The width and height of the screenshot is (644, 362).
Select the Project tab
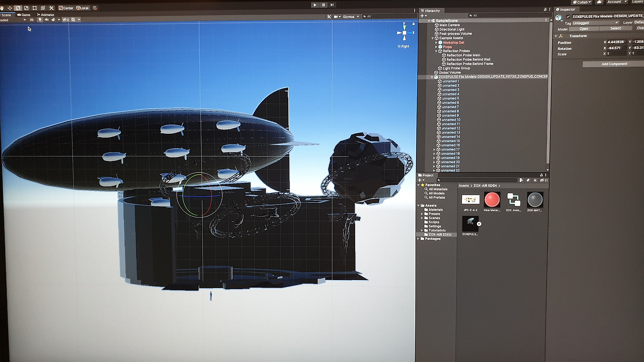(x=427, y=175)
